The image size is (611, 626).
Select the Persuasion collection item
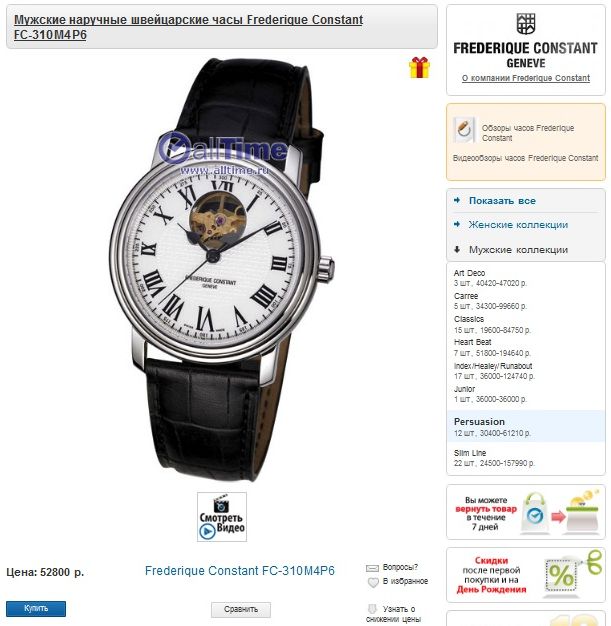click(x=526, y=426)
